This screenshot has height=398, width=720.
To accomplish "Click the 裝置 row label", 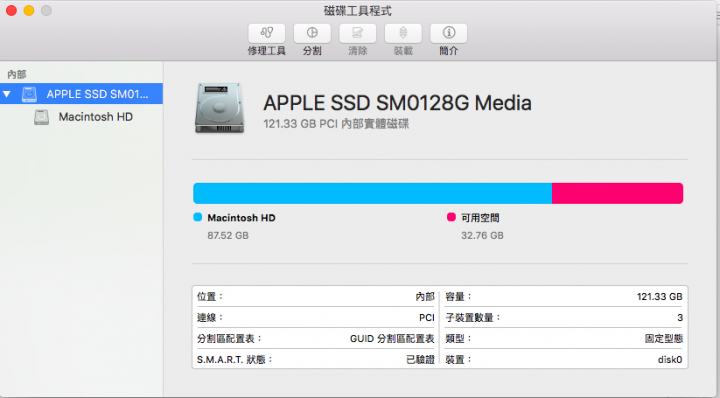I will click(458, 359).
